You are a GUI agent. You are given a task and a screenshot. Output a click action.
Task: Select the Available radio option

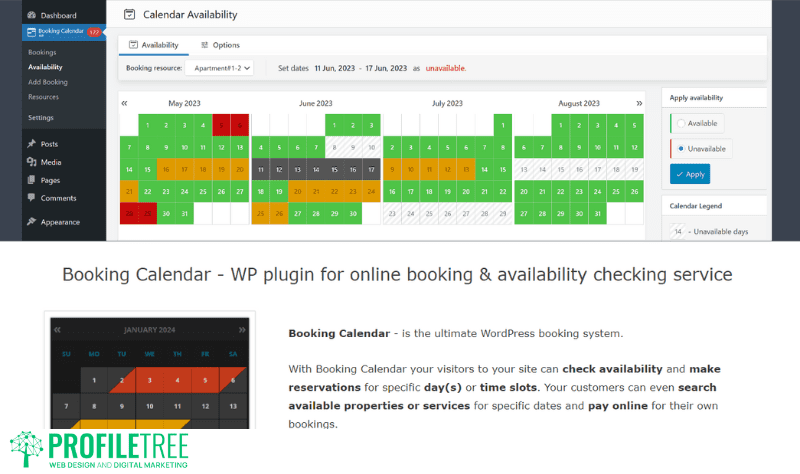coord(681,123)
